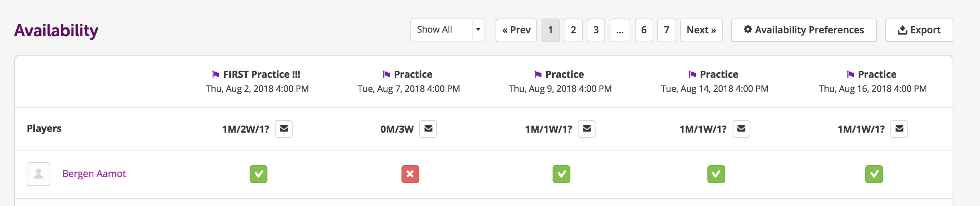Open Availability Preferences

pyautogui.click(x=804, y=30)
